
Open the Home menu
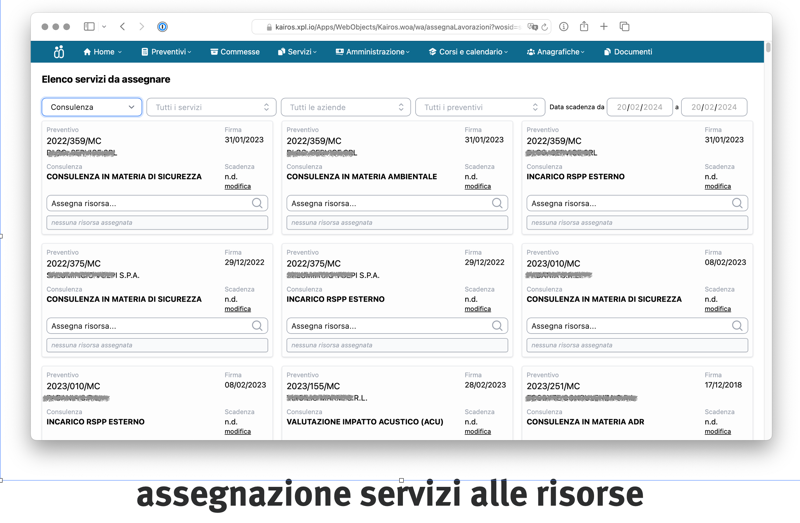tap(103, 52)
